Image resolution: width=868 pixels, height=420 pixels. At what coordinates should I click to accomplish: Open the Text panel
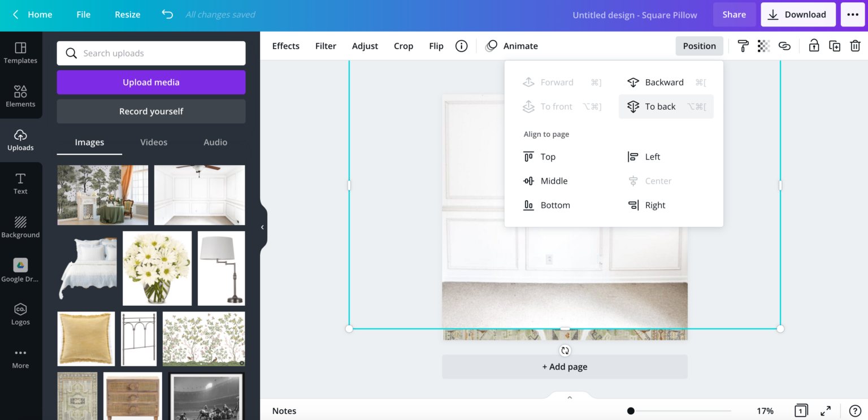[x=20, y=184]
